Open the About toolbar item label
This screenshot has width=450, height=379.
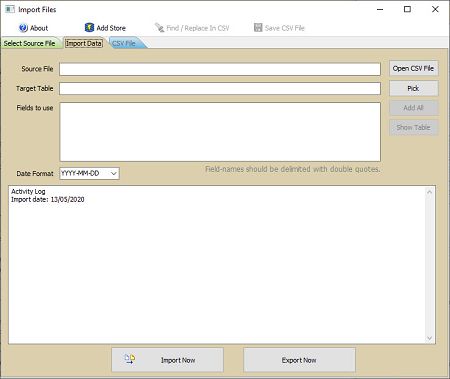tap(39, 28)
